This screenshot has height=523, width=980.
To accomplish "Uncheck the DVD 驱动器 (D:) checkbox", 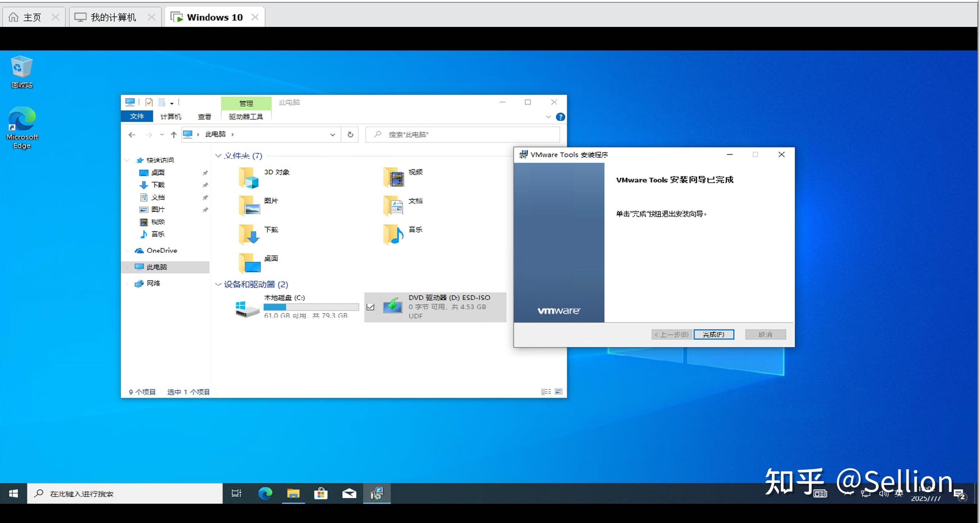I will 370,307.
